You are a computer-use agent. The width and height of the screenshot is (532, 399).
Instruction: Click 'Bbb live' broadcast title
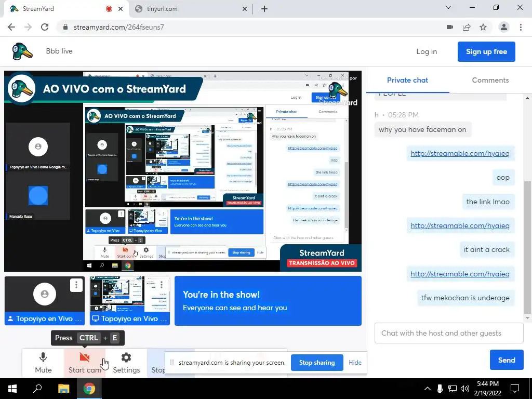point(59,51)
